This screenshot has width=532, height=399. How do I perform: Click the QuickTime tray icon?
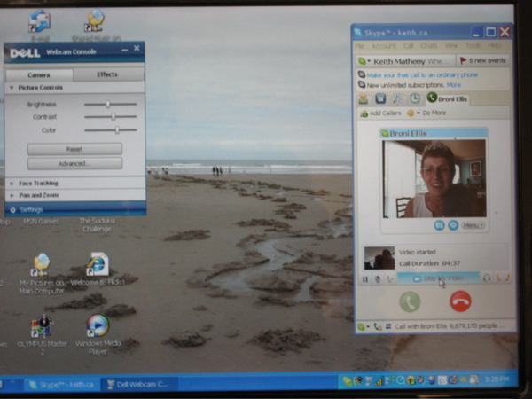point(401,380)
